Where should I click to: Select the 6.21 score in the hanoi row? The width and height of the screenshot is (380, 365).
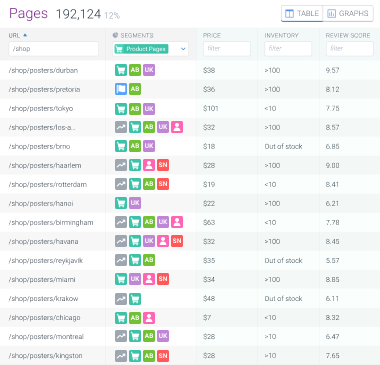click(x=332, y=203)
